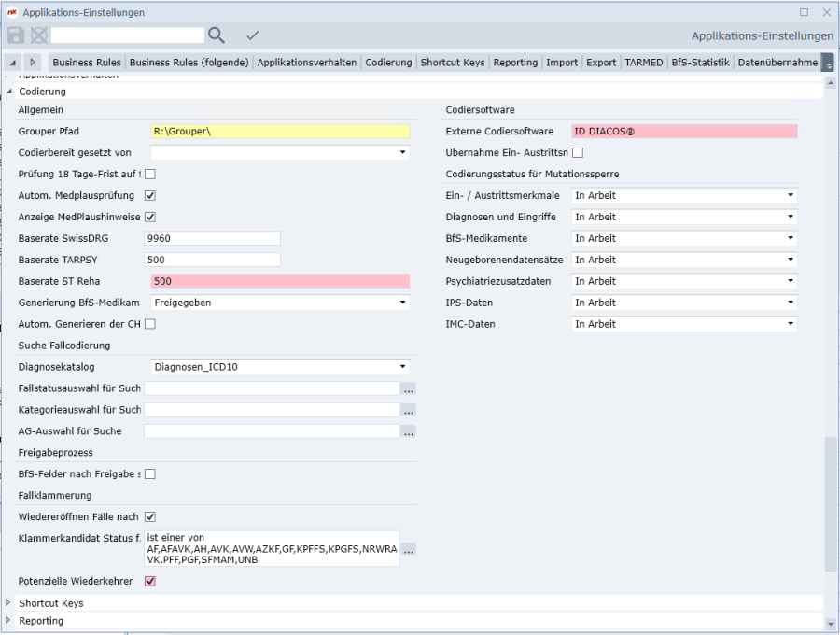The image size is (840, 635).
Task: Open the Diagnosekatalog dropdown
Action: [403, 367]
